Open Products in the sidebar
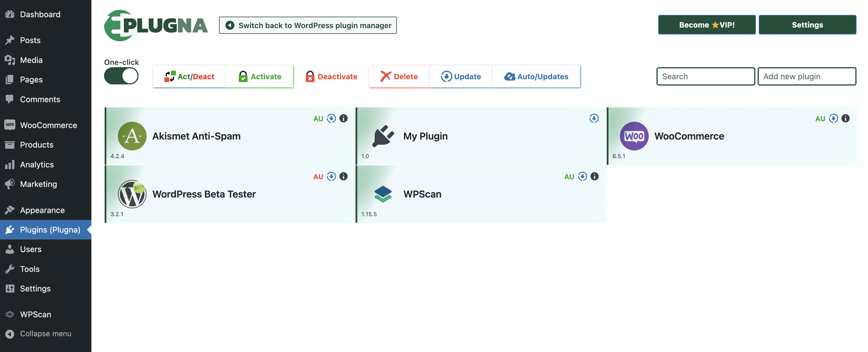The height and width of the screenshot is (352, 868). [45, 145]
